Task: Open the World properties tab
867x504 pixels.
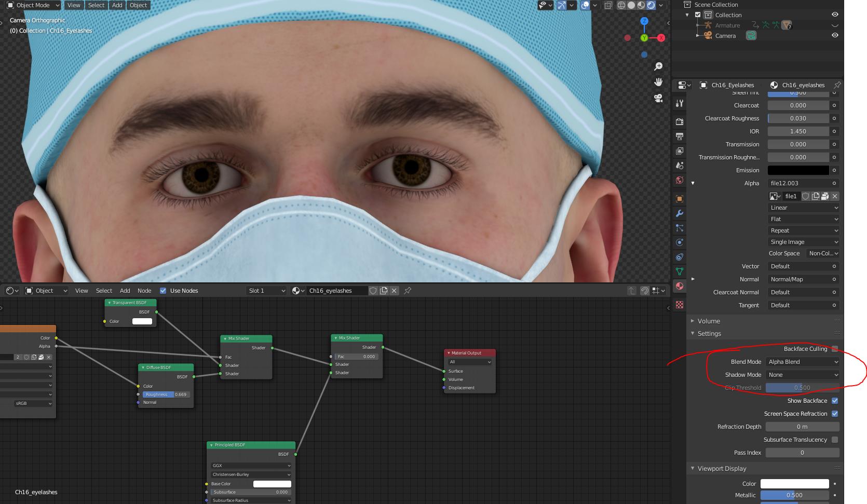Action: 680,180
